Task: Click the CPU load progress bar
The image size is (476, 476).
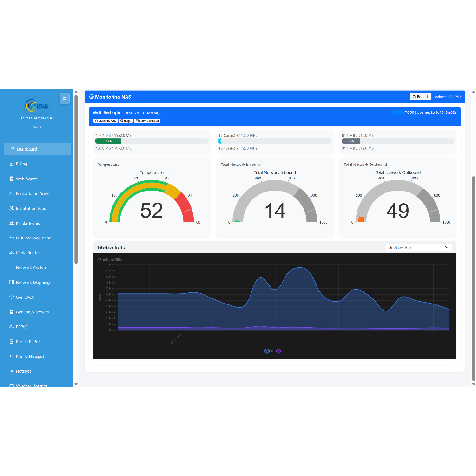Action: click(275, 141)
